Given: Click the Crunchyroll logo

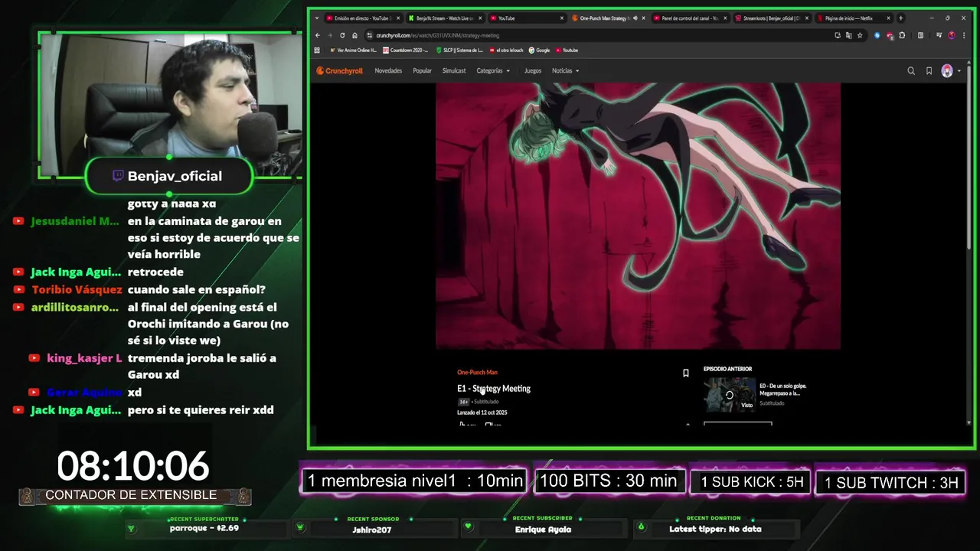Looking at the screenshot, I should (340, 71).
